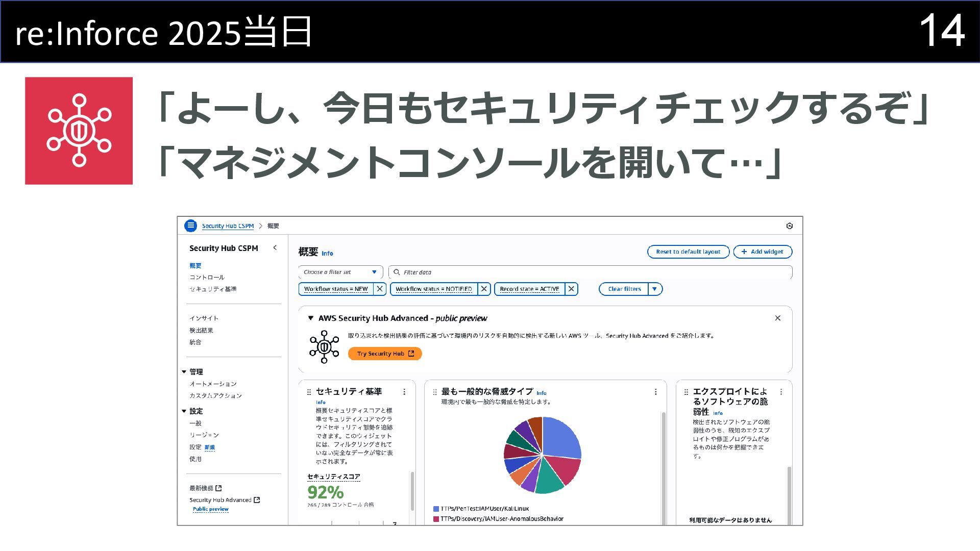Screen dimensions: 980x551
Task: Click the orange Try Security Hub button
Action: click(385, 354)
